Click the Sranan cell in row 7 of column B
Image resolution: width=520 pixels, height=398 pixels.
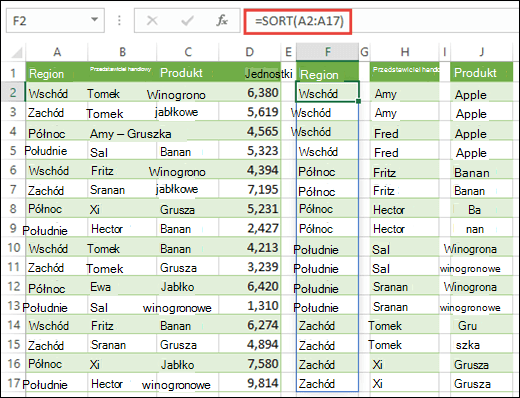pos(122,190)
